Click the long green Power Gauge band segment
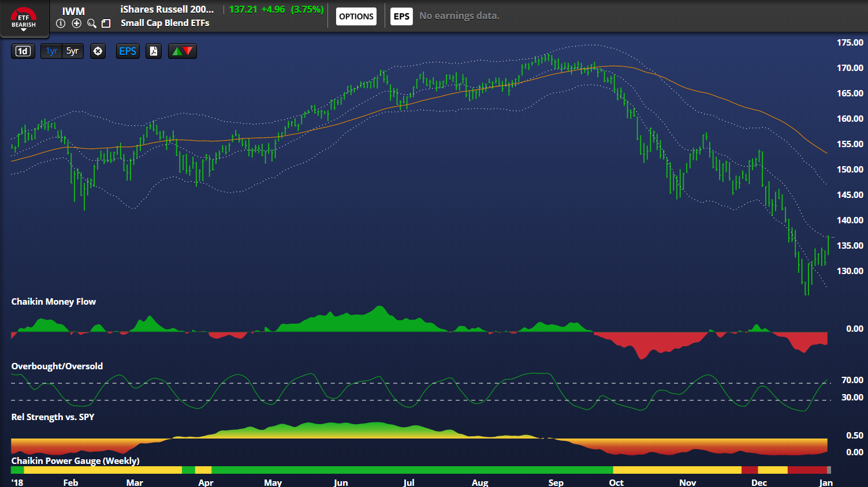Screen dimensions: 868x487 (412, 470)
